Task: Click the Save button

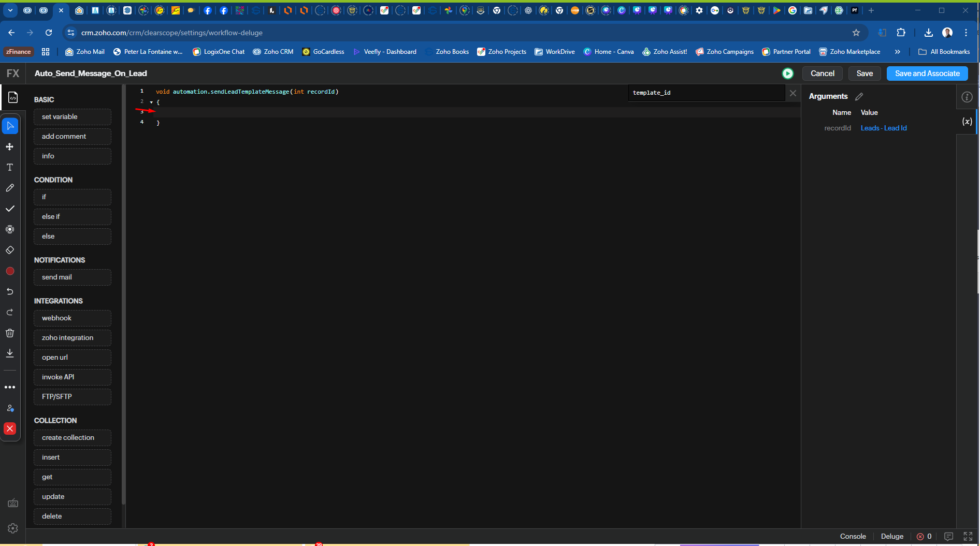Action: coord(864,73)
